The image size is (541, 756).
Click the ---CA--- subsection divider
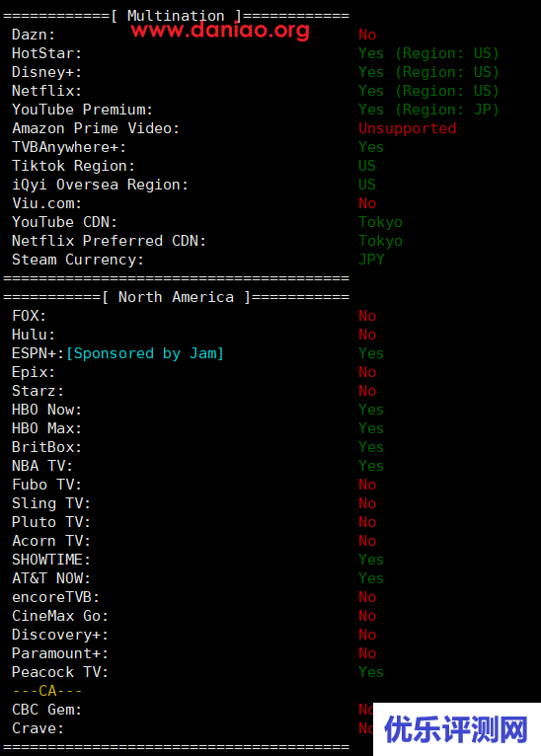(x=47, y=691)
